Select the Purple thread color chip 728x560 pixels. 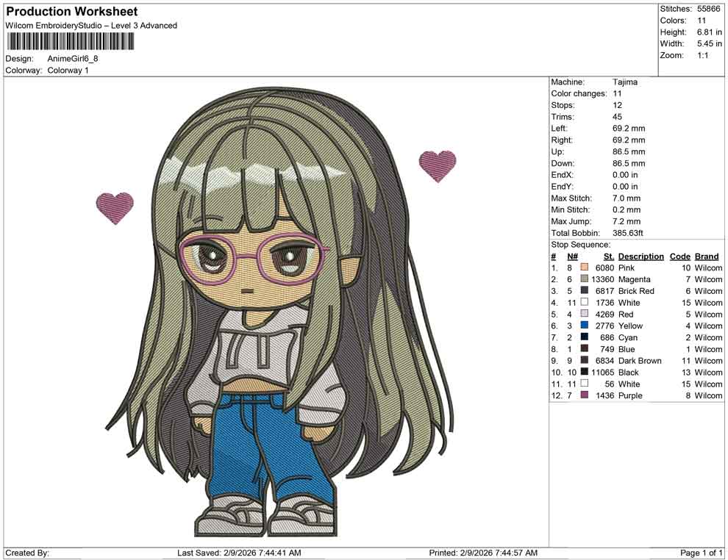(x=585, y=395)
